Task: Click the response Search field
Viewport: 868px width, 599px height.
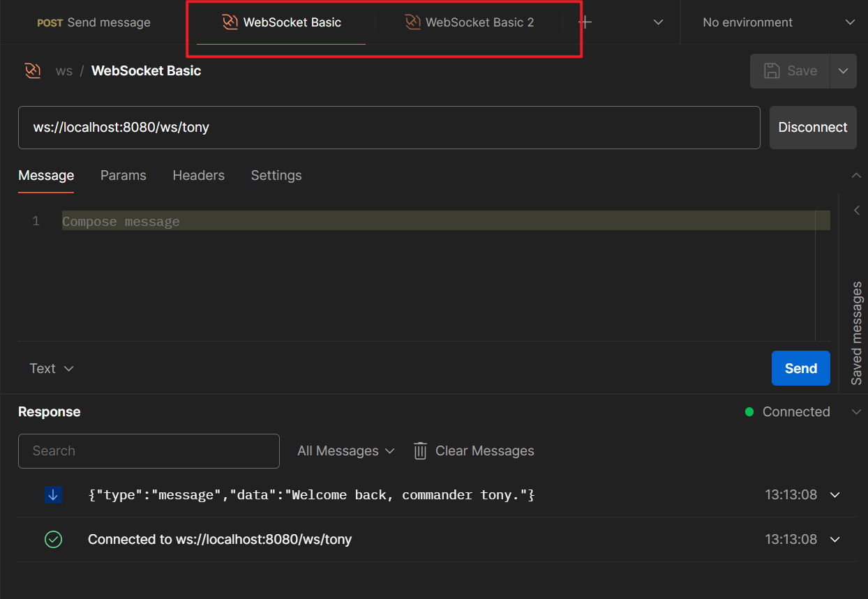Action: tap(149, 451)
